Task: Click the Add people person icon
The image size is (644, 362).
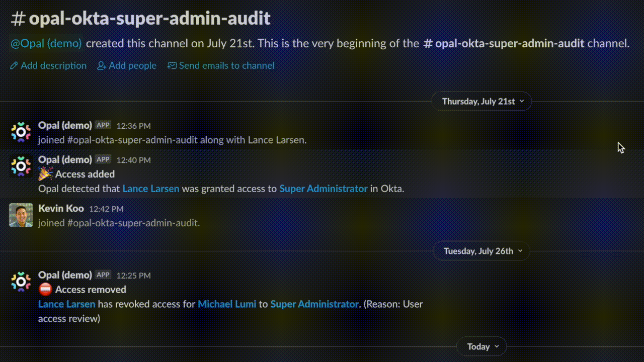Action: [x=102, y=66]
